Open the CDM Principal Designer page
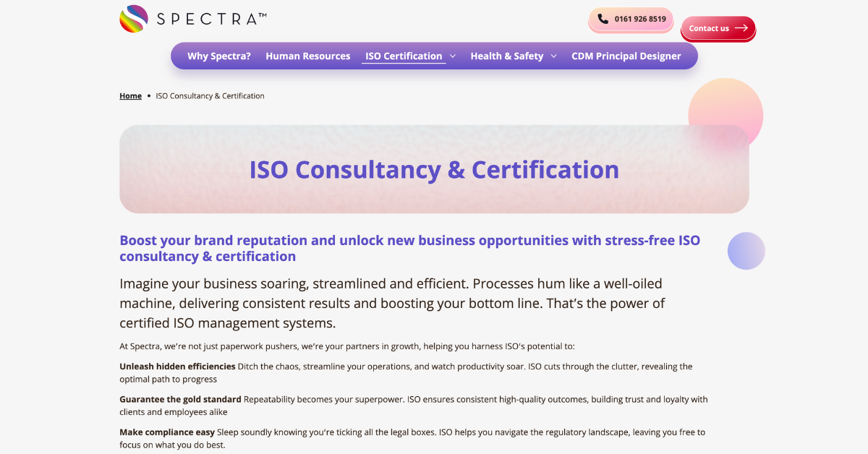 626,56
